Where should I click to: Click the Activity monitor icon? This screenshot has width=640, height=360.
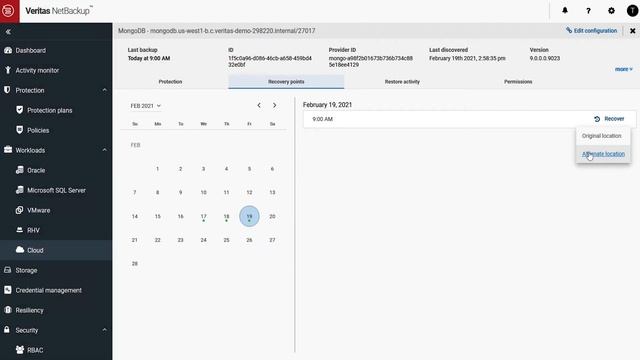point(8,70)
